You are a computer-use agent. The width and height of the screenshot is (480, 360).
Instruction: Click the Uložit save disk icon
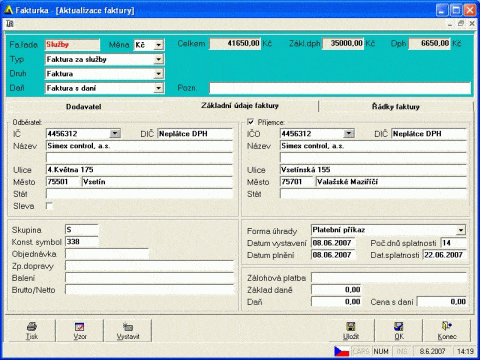(351, 327)
